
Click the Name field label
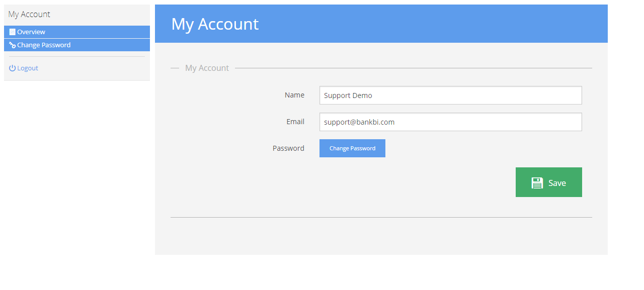point(294,95)
